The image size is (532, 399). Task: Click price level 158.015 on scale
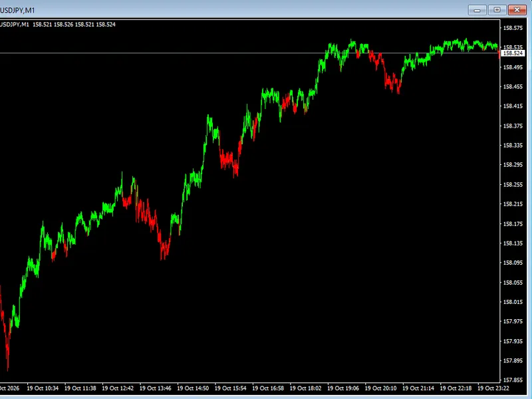[x=513, y=302]
